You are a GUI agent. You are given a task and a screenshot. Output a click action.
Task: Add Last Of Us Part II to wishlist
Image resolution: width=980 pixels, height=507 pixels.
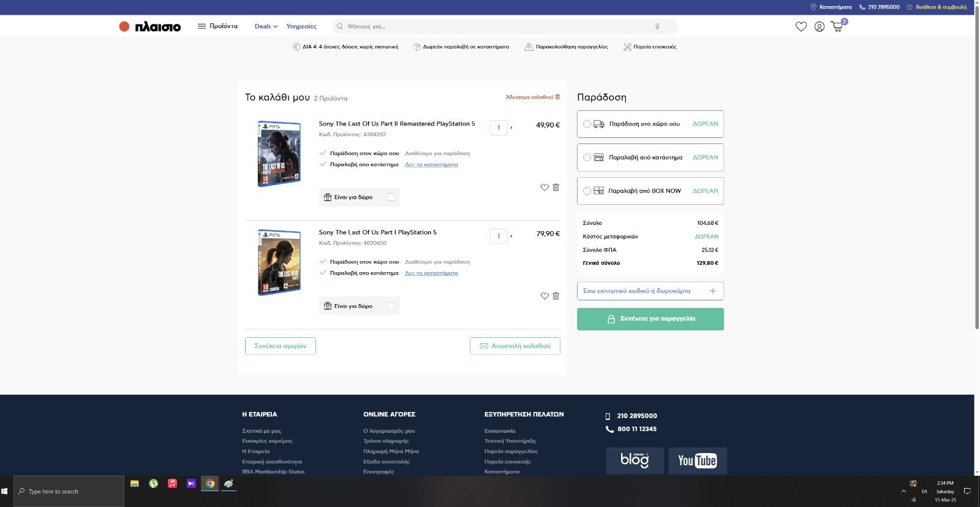545,188
